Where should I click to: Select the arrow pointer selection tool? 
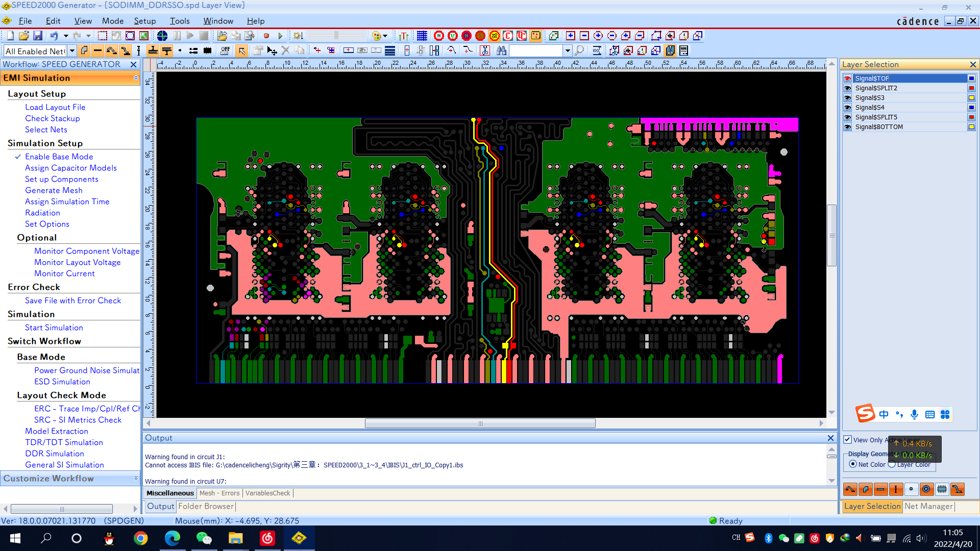pos(242,51)
